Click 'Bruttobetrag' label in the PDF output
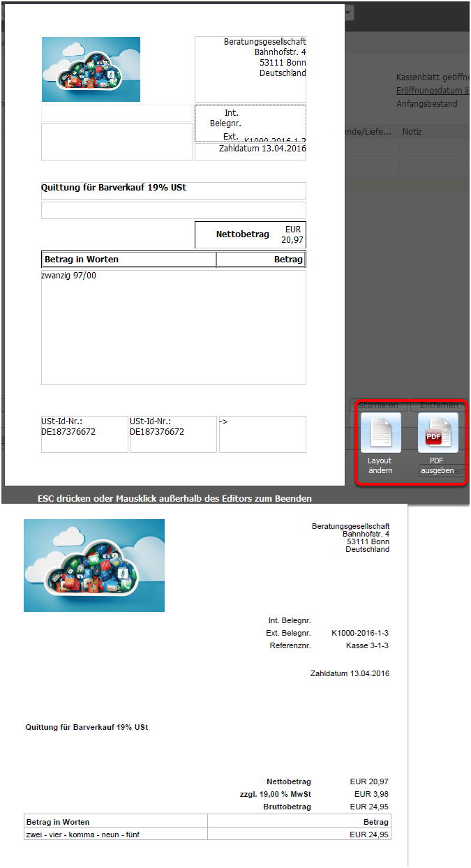The height and width of the screenshot is (868, 471). [286, 807]
